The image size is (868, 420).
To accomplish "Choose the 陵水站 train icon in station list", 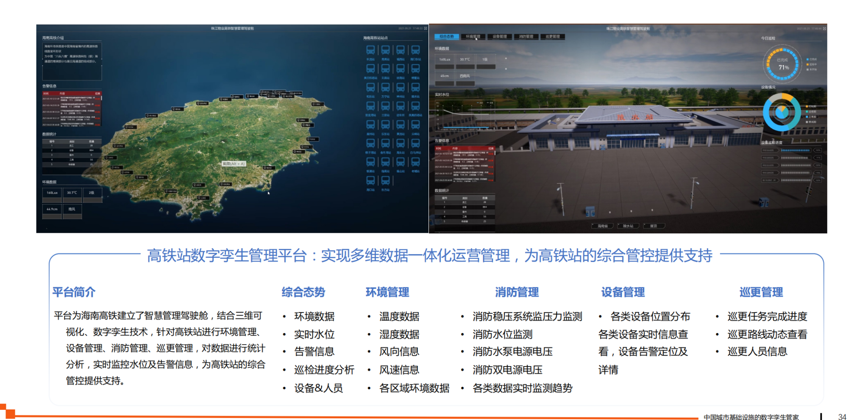I will point(415,88).
